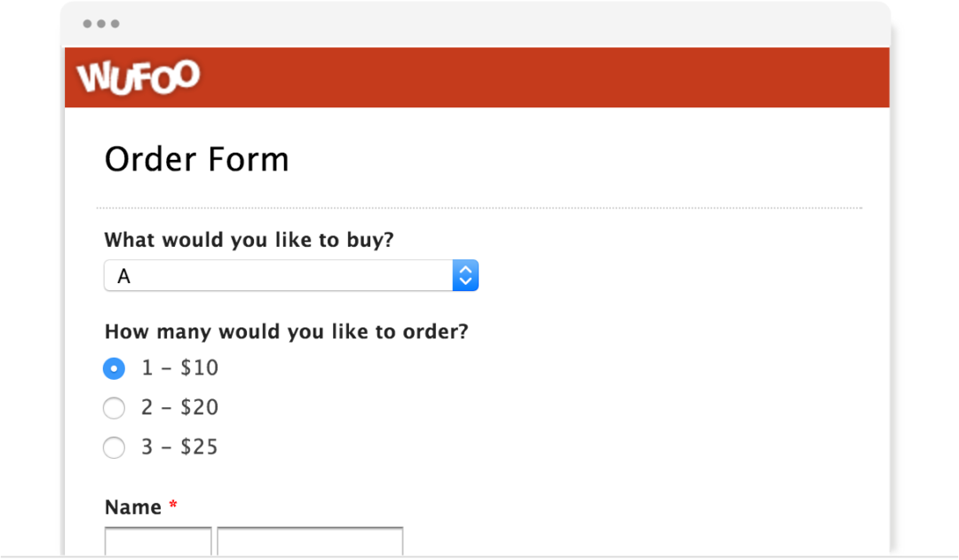The width and height of the screenshot is (959, 560).
Task: Click the "What would you like to buy?" label
Action: click(249, 241)
